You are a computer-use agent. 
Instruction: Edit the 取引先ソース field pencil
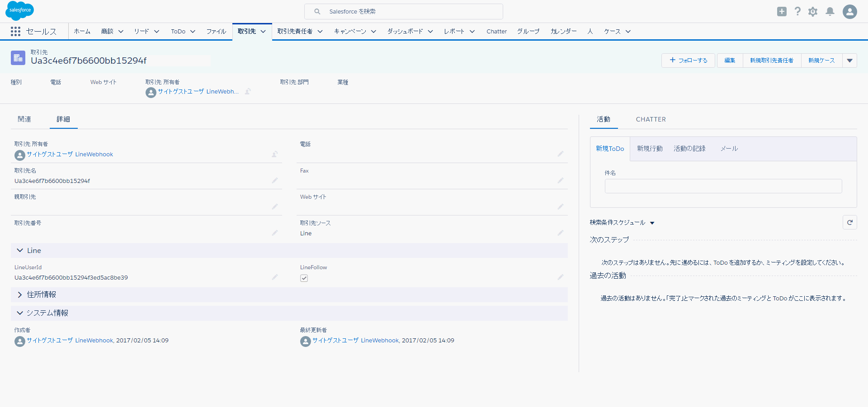tap(560, 233)
